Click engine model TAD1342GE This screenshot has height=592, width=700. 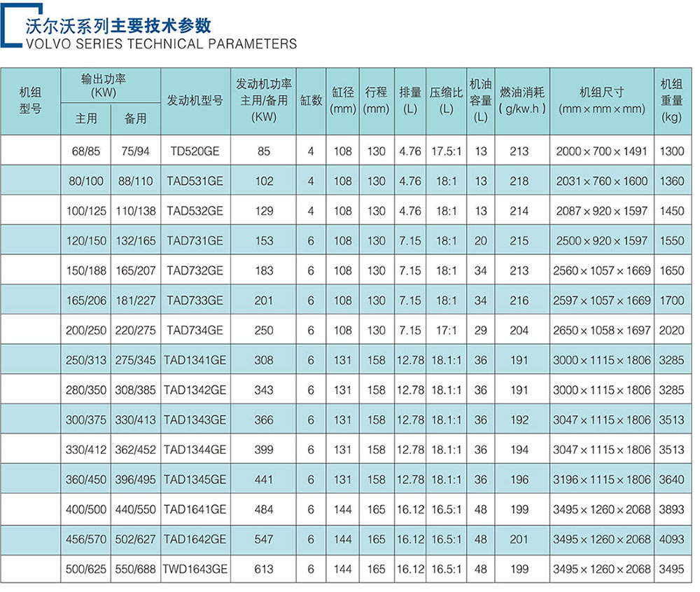click(x=195, y=390)
